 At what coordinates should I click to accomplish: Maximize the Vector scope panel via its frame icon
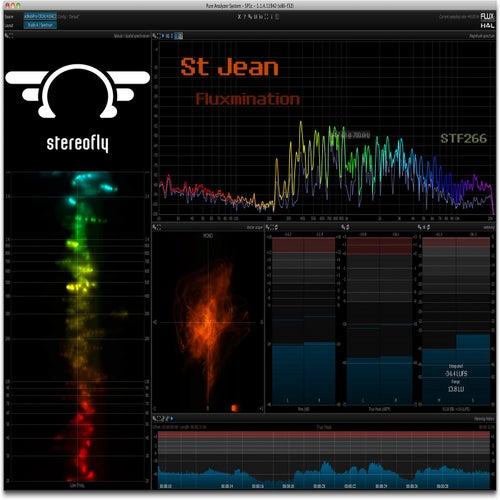[159, 227]
